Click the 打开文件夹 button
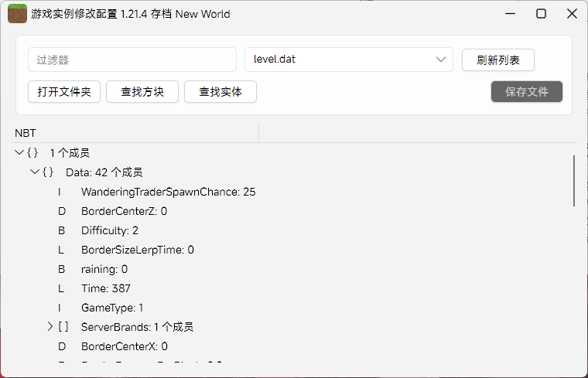Image resolution: width=588 pixels, height=378 pixels. click(x=64, y=92)
